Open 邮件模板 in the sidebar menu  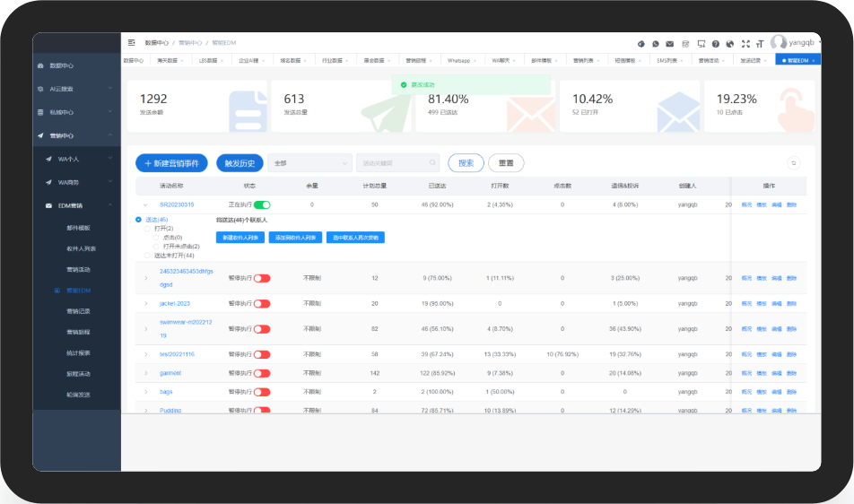coord(78,228)
